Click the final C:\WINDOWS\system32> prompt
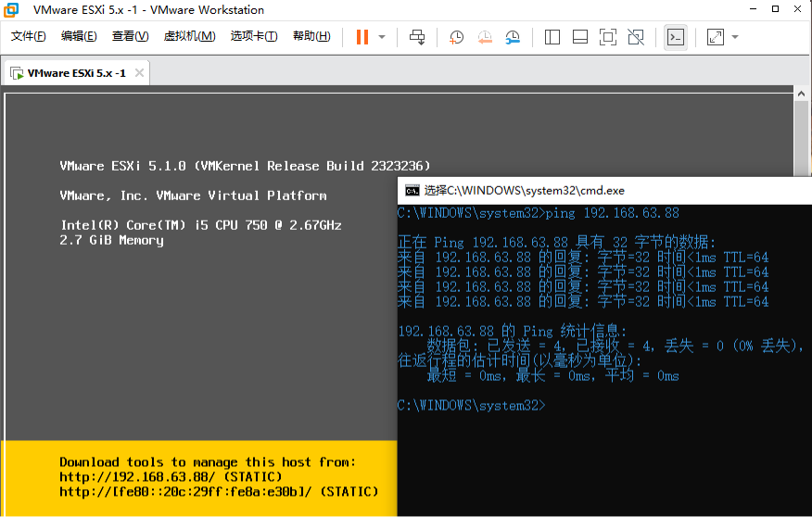 pyautogui.click(x=472, y=405)
